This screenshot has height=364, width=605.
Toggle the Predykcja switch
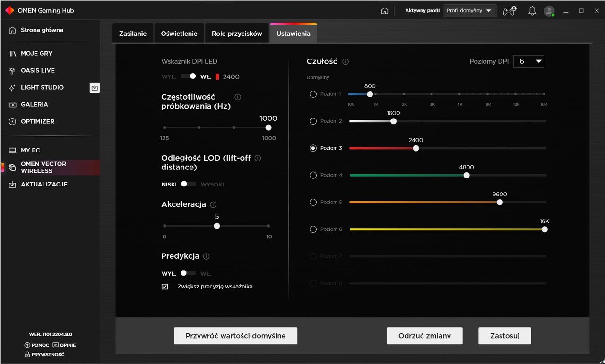click(188, 273)
